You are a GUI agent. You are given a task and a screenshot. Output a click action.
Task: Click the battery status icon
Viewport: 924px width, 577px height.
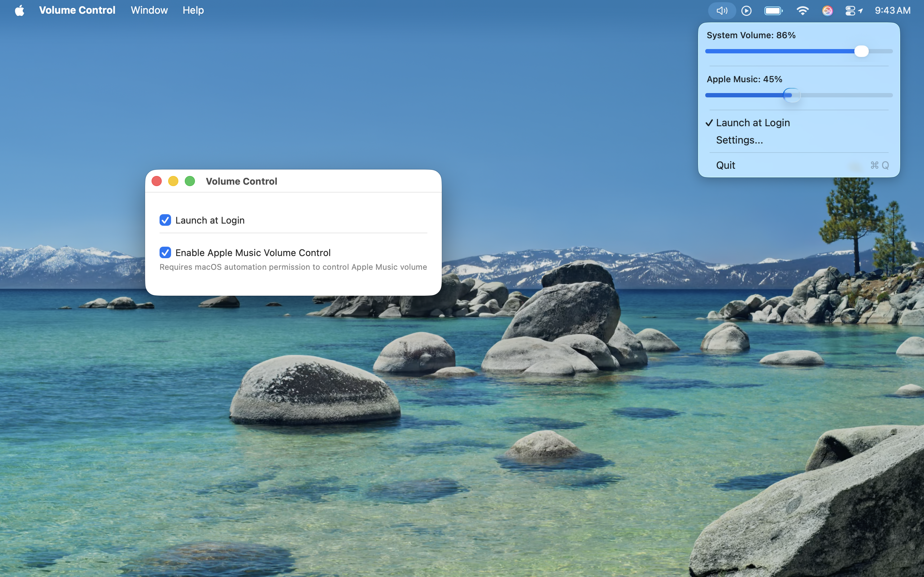[x=773, y=11]
